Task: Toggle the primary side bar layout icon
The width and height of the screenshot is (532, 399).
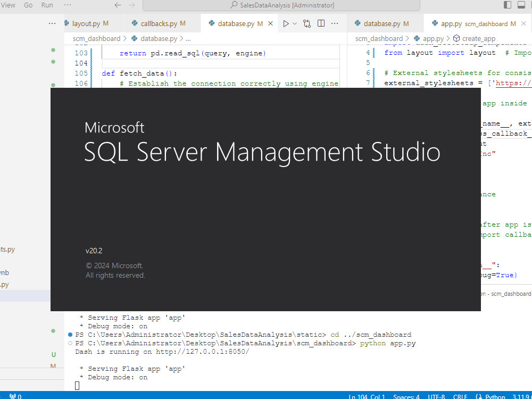Action: [x=507, y=5]
